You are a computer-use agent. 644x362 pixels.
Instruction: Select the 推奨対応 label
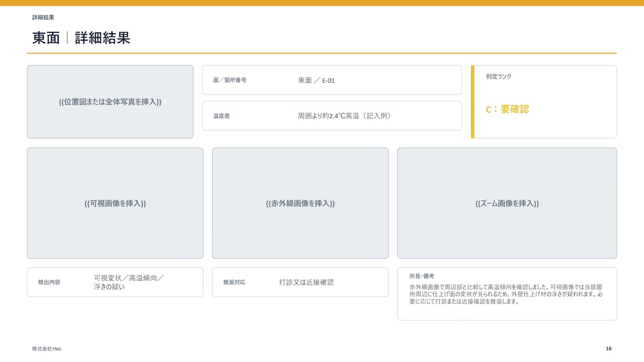[234, 282]
